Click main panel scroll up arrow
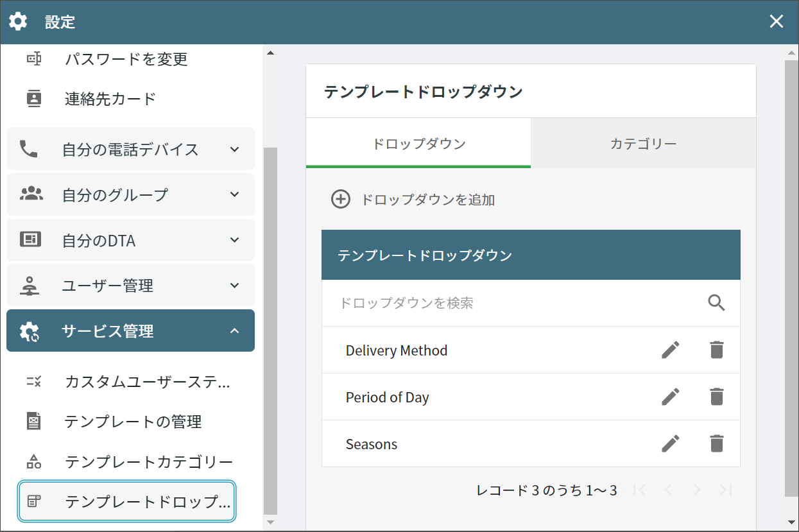The height and width of the screenshot is (532, 799). tap(791, 53)
